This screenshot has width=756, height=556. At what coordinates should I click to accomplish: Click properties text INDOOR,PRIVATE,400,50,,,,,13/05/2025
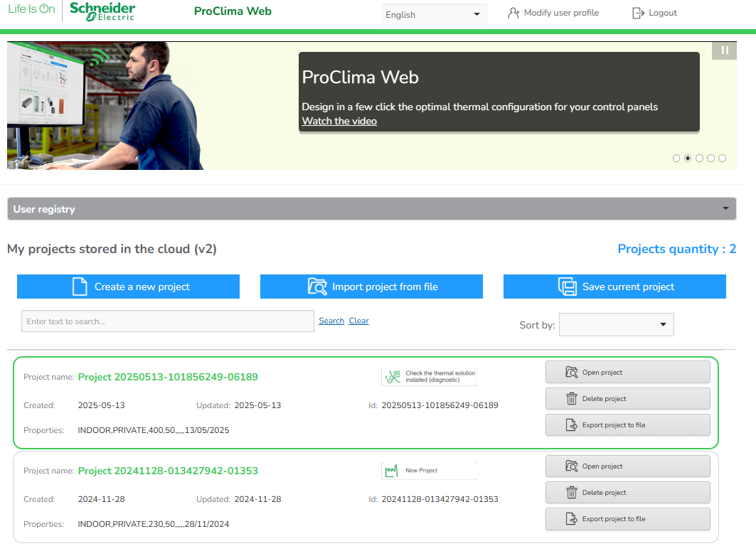pos(154,430)
